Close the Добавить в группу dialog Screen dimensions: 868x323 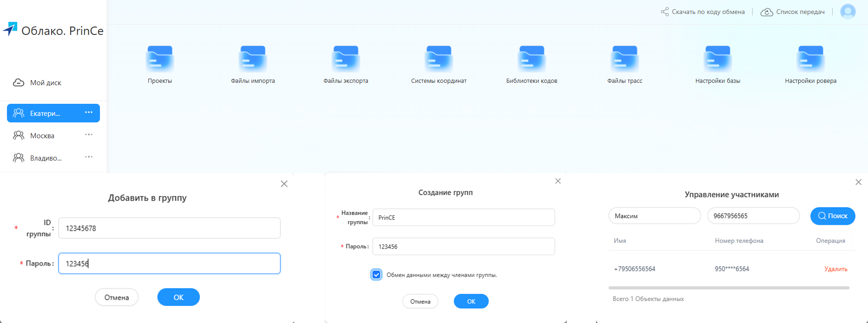click(x=284, y=184)
